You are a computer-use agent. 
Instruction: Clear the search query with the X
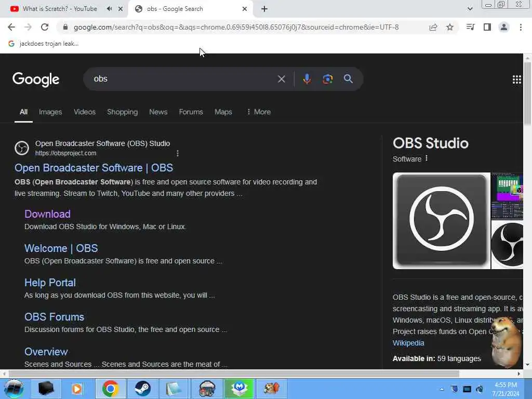pos(281,79)
